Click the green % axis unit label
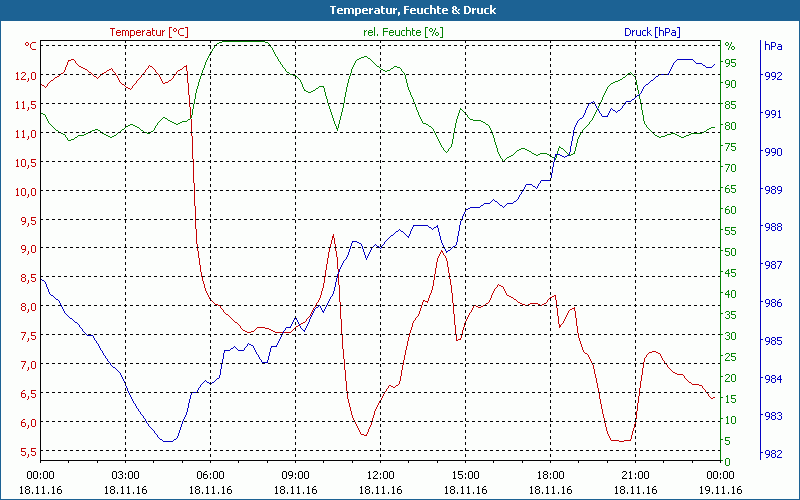This screenshot has height=500, width=800. 730,46
